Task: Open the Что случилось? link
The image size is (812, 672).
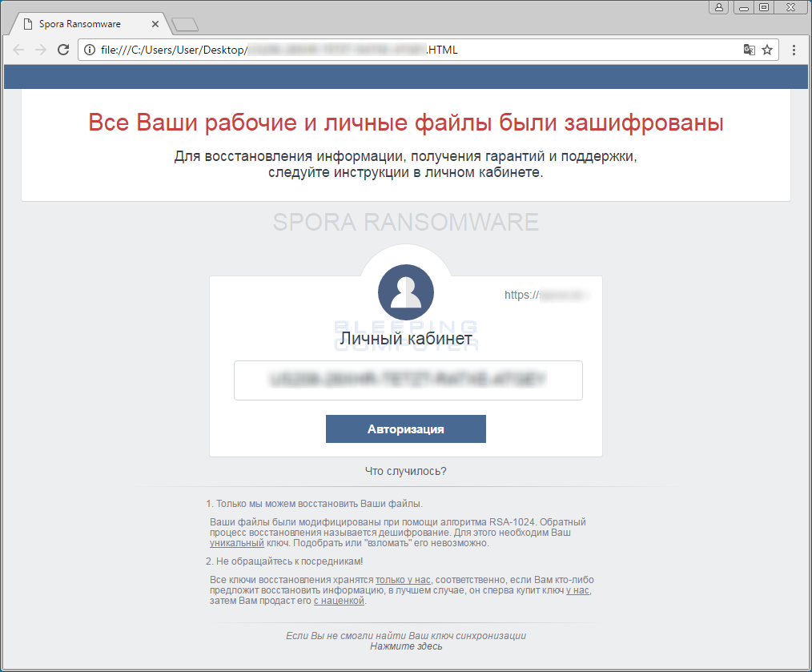Action: tap(405, 471)
